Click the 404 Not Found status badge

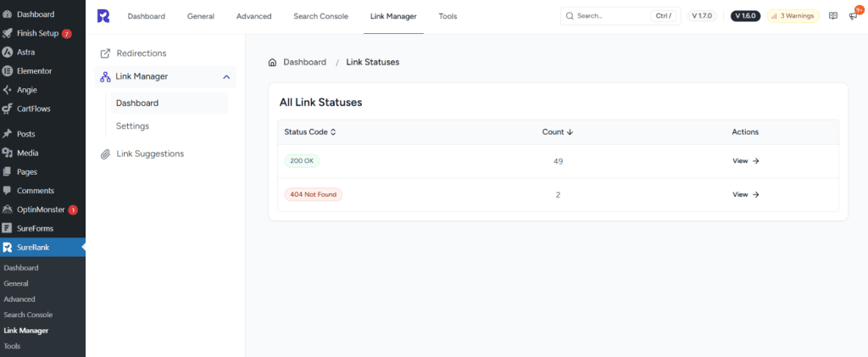pyautogui.click(x=314, y=195)
